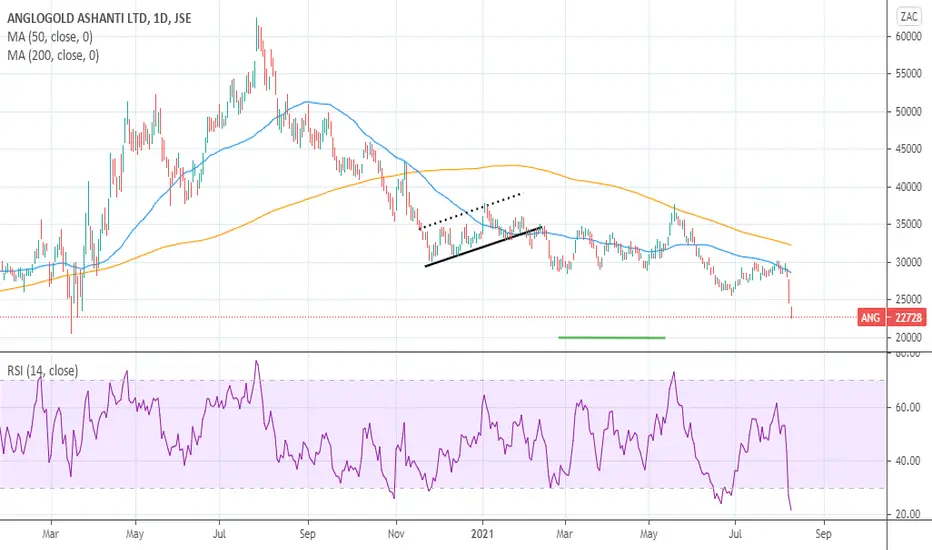
Task: Click the ZAC currency button
Action: tap(909, 16)
